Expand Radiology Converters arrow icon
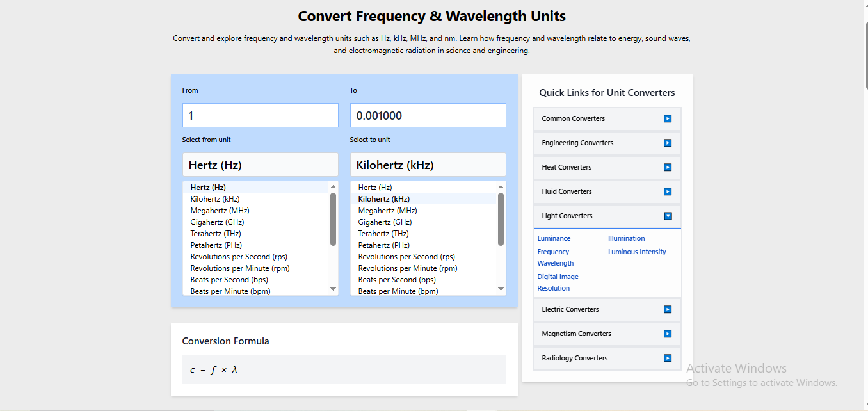This screenshot has width=868, height=411. 668,358
